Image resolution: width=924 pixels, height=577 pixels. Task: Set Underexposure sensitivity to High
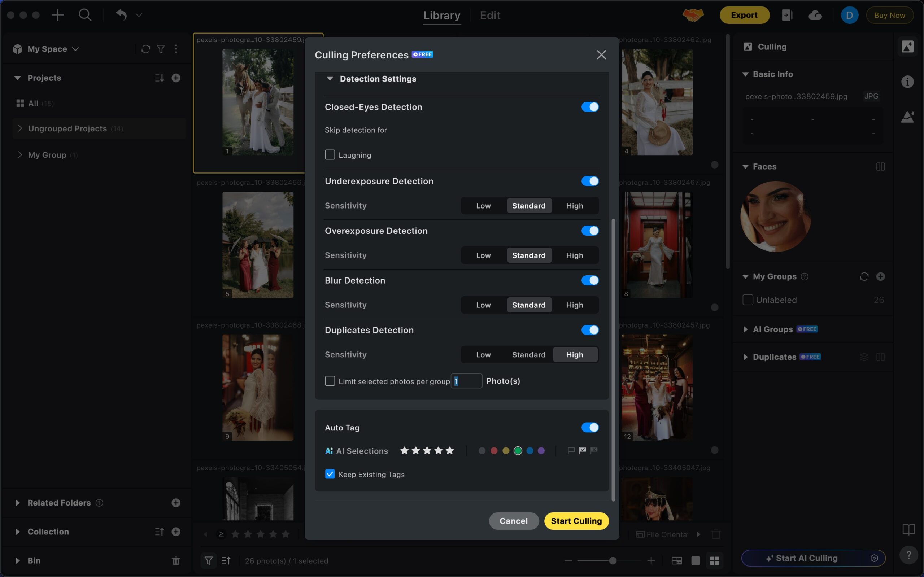point(574,206)
